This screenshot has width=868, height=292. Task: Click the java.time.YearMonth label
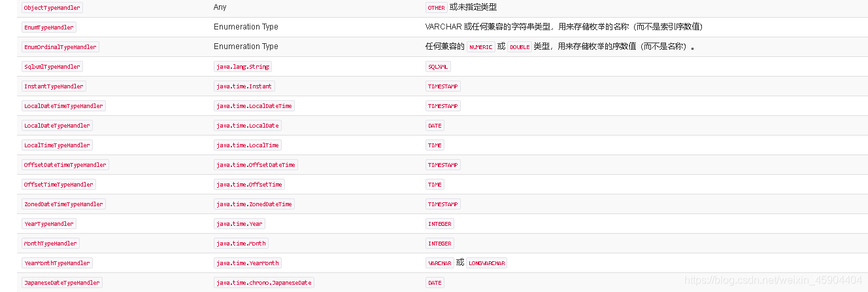pyautogui.click(x=248, y=263)
